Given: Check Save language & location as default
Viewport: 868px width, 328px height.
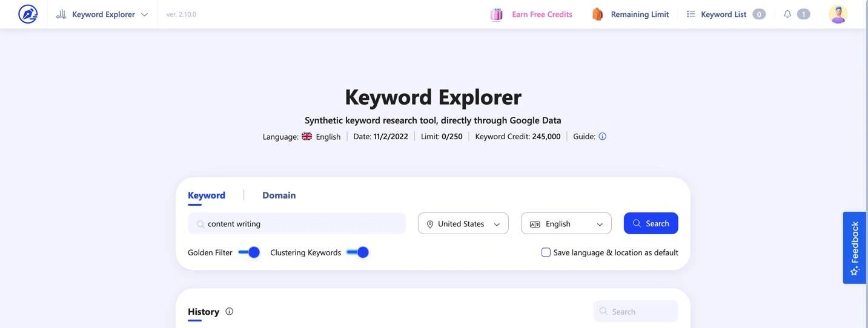Looking at the screenshot, I should 546,252.
